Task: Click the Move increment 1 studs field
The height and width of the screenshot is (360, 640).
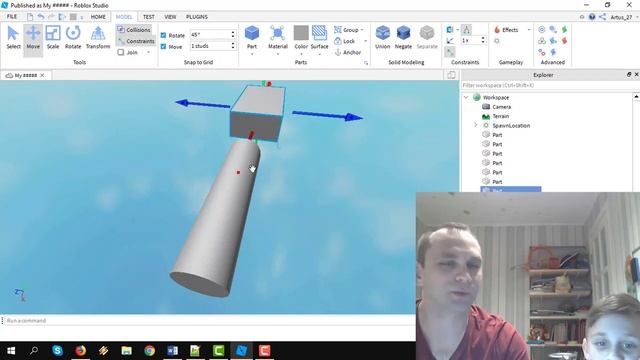Action: 210,46
